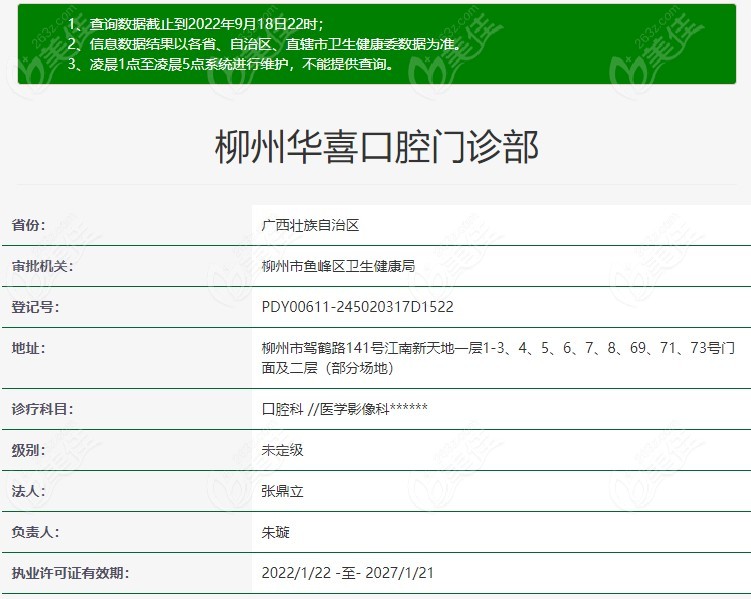Select the legal person name 张鼎立
The width and height of the screenshot is (751, 599).
pyautogui.click(x=282, y=491)
